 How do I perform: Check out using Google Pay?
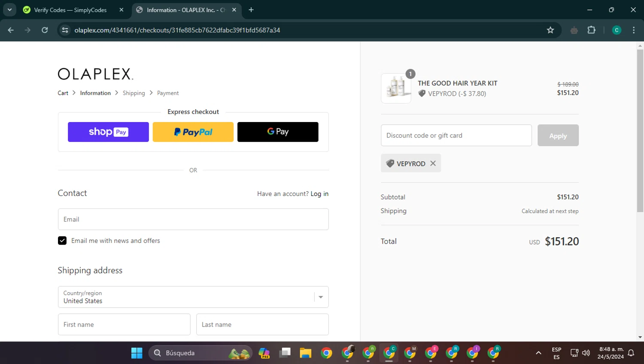coord(278,132)
